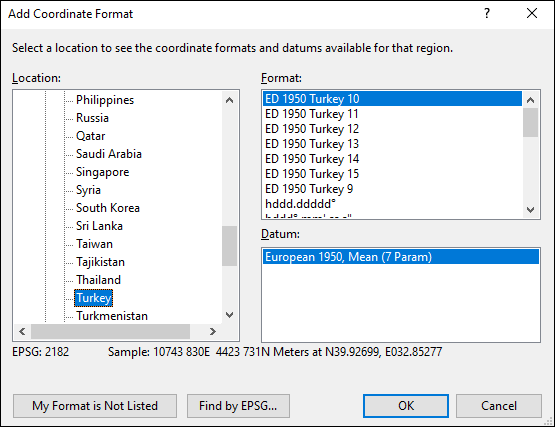The width and height of the screenshot is (555, 427).
Task: Select Turkey in the Location tree
Action: pyautogui.click(x=94, y=298)
